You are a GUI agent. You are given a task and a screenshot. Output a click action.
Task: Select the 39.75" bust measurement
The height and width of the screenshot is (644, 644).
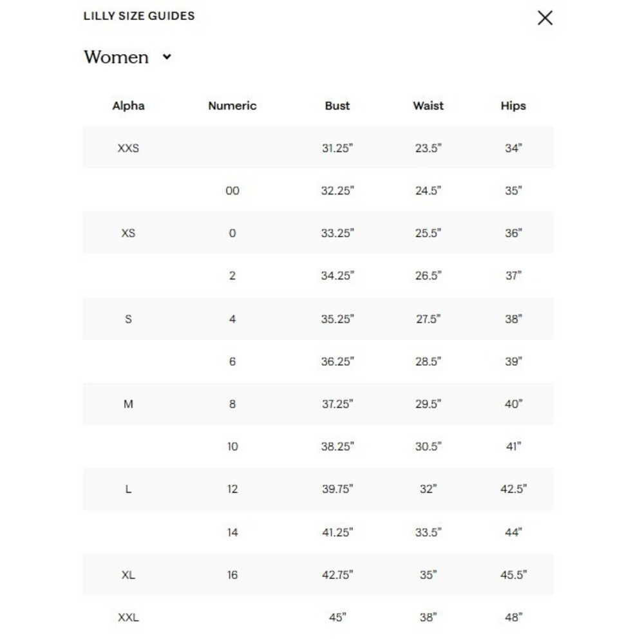[x=337, y=489]
